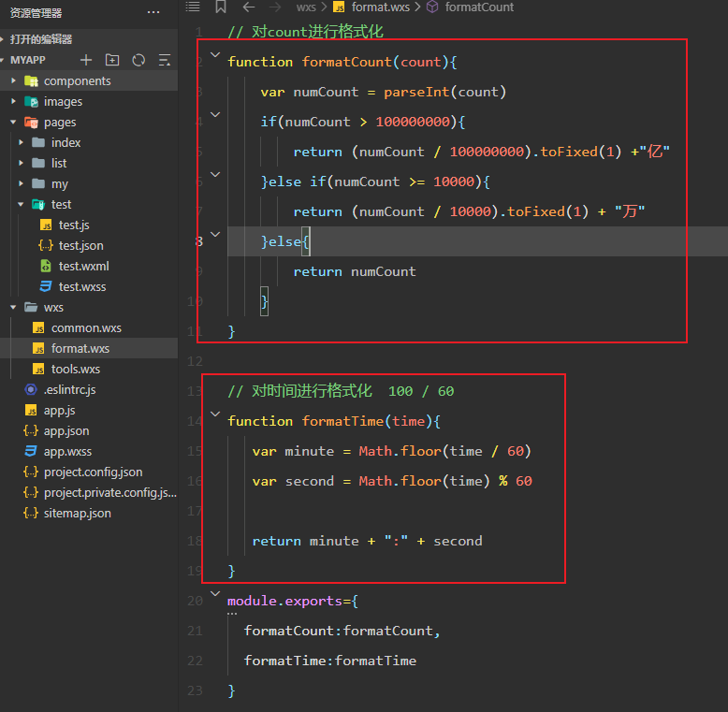Collapse the wxs folder
This screenshot has width=728, height=712.
click(x=13, y=307)
